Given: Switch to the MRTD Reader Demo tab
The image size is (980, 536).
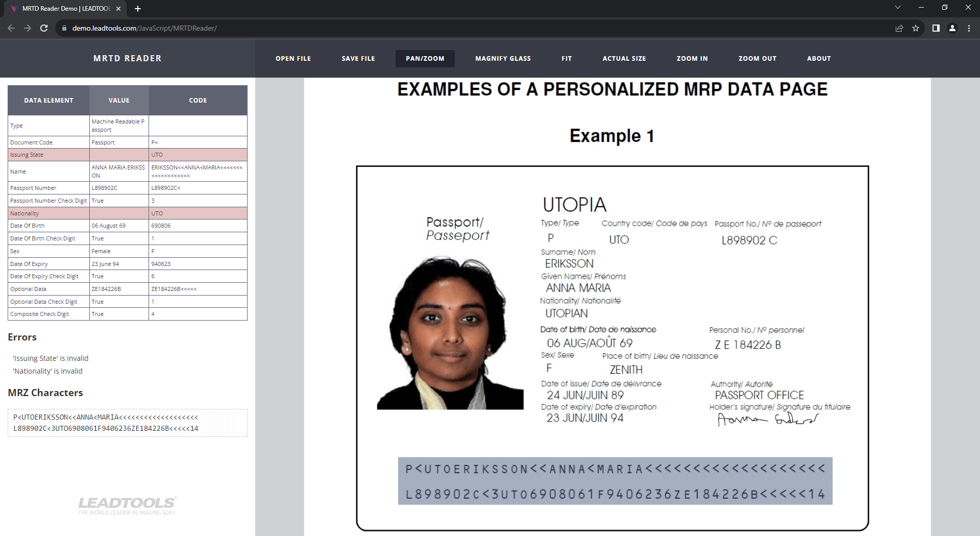Looking at the screenshot, I should pos(61,8).
